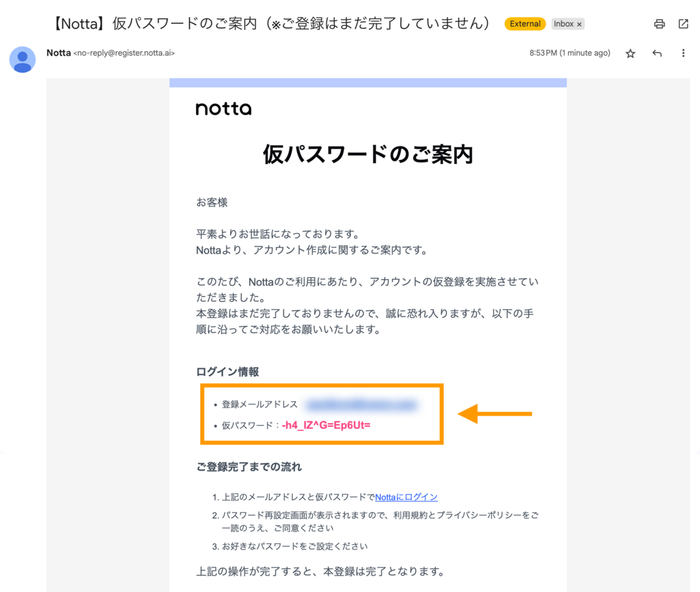Click the line 平素よりお世話になっております
Viewport: 700px width, 592px height.
[x=277, y=234]
